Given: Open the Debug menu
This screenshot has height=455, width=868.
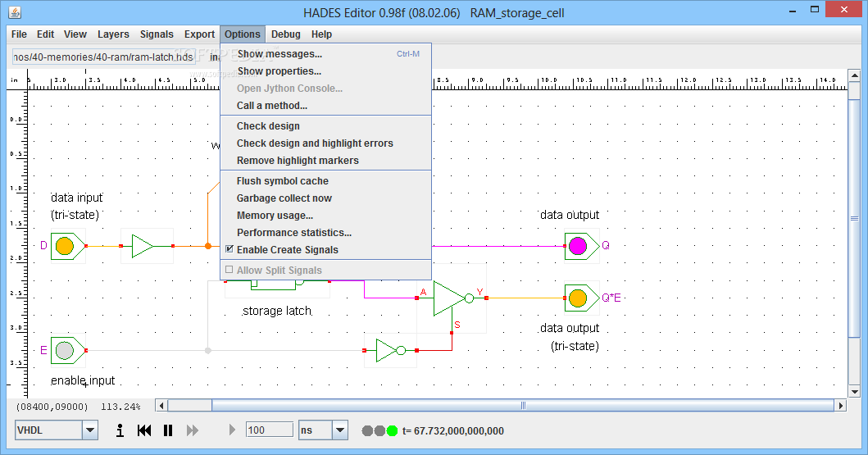Looking at the screenshot, I should [x=285, y=34].
